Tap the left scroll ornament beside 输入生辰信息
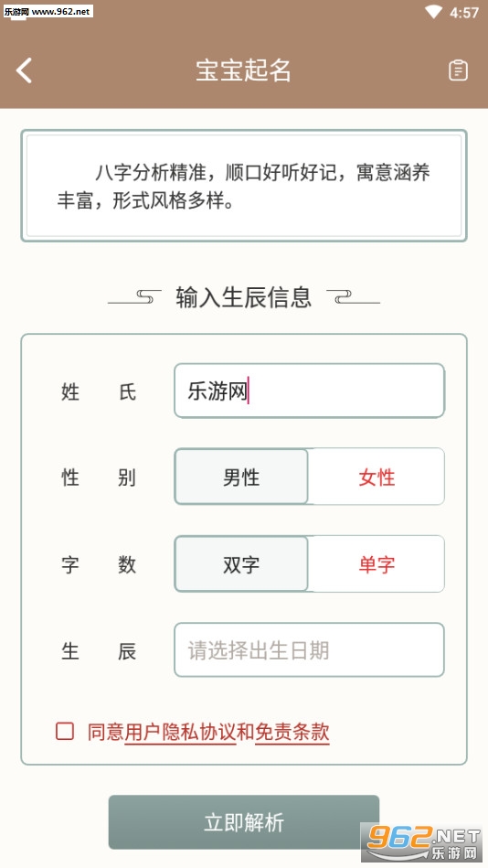 click(x=134, y=297)
